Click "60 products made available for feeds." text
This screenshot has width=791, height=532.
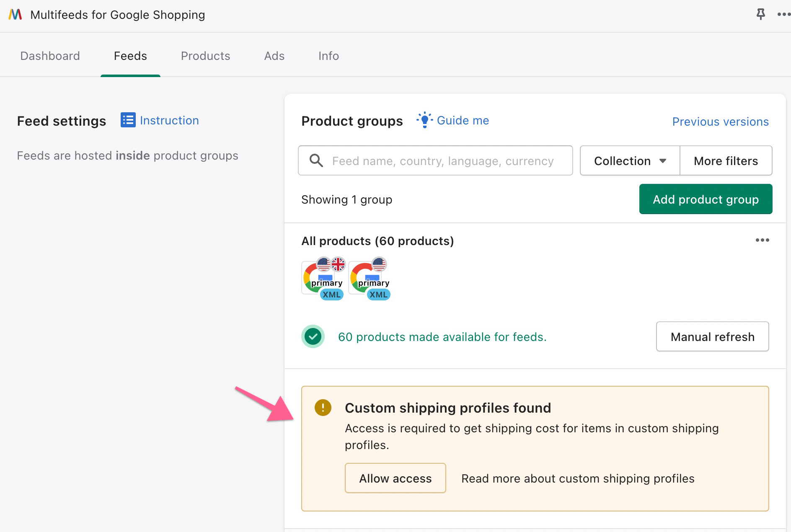click(442, 337)
